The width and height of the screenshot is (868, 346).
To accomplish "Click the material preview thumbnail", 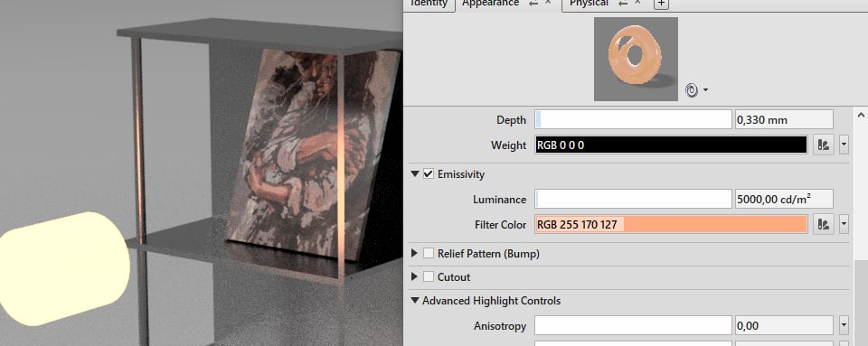I will 636,59.
